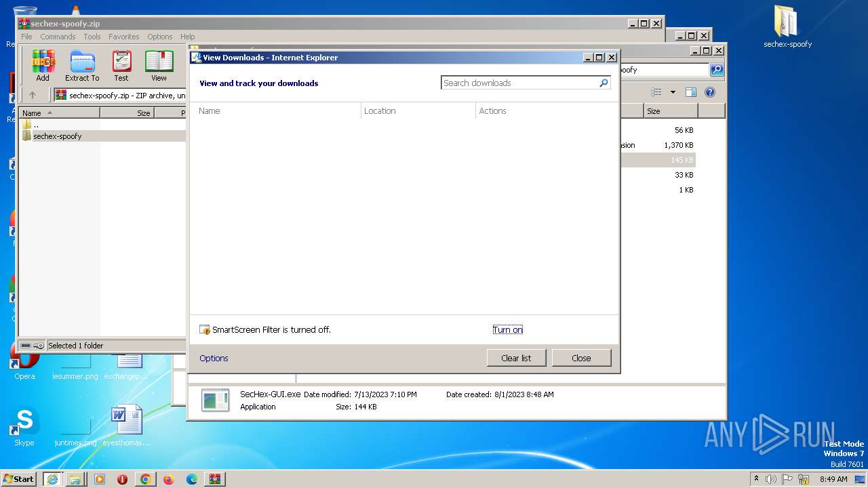Click the Turn on SmartScreen link
Viewport: 868px width, 488px height.
[x=508, y=330]
